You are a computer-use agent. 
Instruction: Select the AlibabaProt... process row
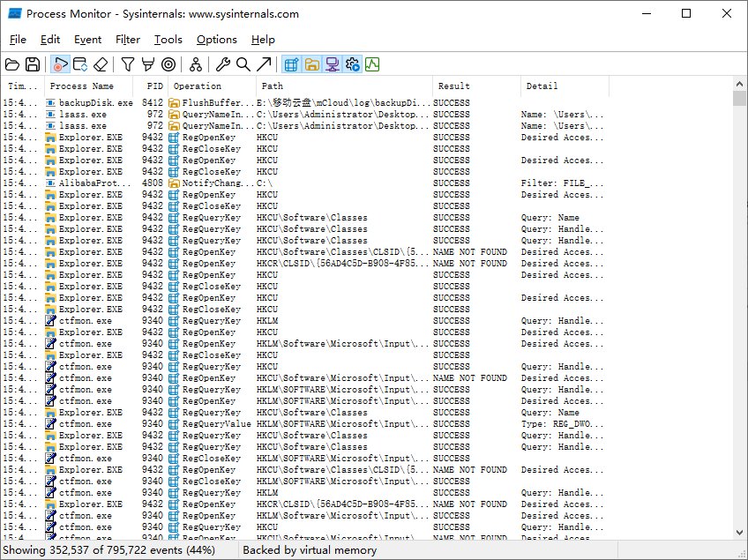(305, 183)
